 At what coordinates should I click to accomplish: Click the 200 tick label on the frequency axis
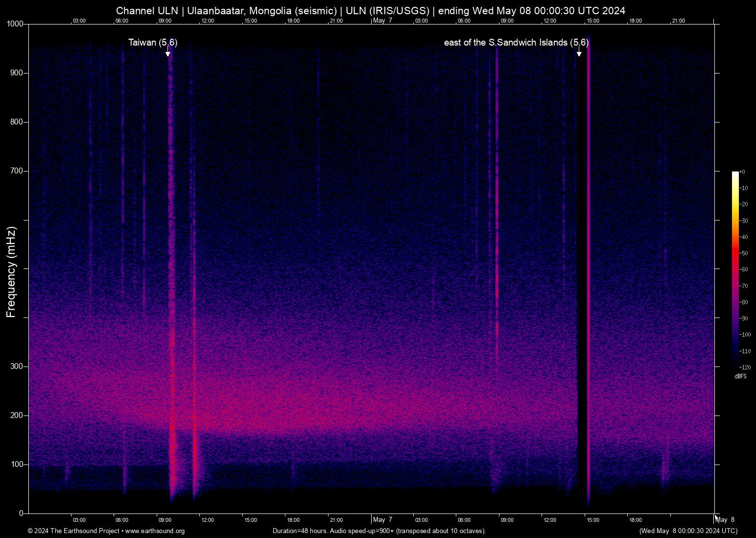17,416
